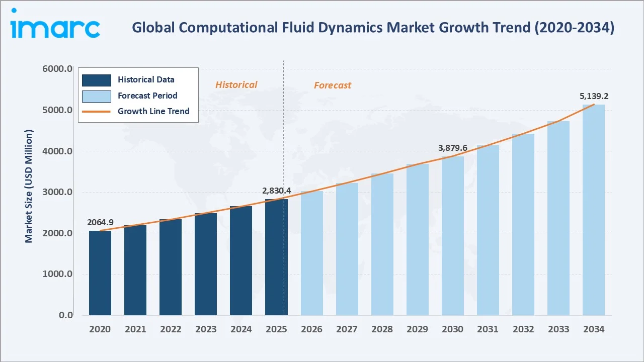Screen dimensions: 644x362
Task: Toggle the Forecast Period legend entry
Action: click(x=147, y=96)
